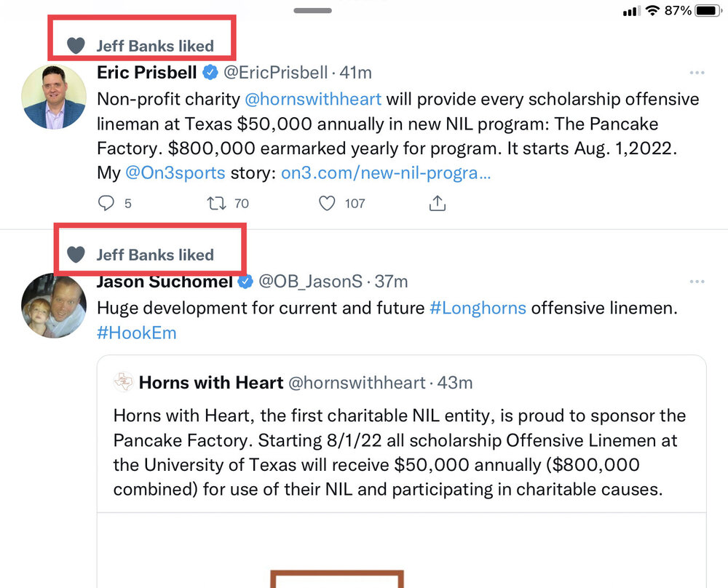Image resolution: width=728 pixels, height=588 pixels.
Task: Share Eric Prisbell's tweet
Action: coord(437,203)
